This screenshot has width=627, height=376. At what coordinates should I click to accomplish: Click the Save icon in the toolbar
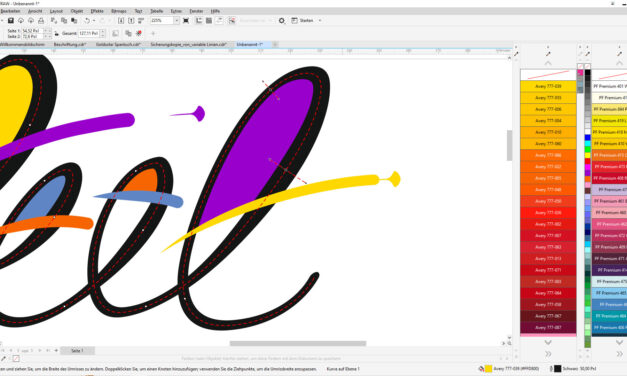pos(11,20)
